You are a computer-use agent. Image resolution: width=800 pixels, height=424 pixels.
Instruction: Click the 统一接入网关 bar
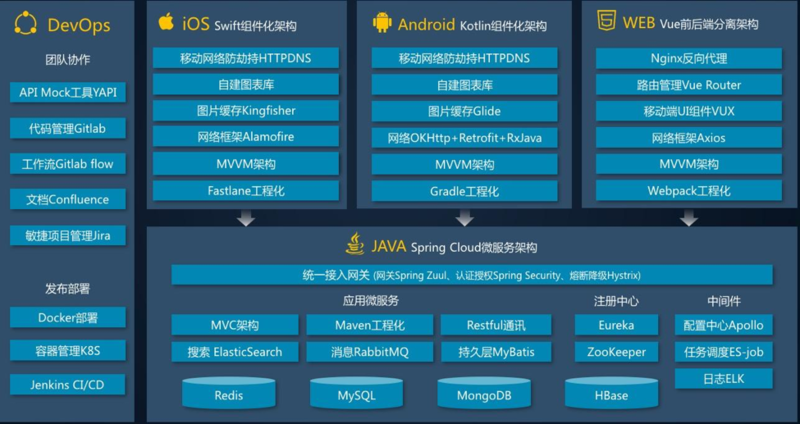472,275
